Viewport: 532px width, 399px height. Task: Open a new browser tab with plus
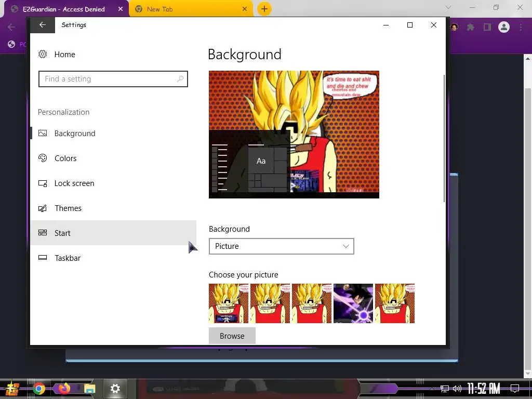264,9
